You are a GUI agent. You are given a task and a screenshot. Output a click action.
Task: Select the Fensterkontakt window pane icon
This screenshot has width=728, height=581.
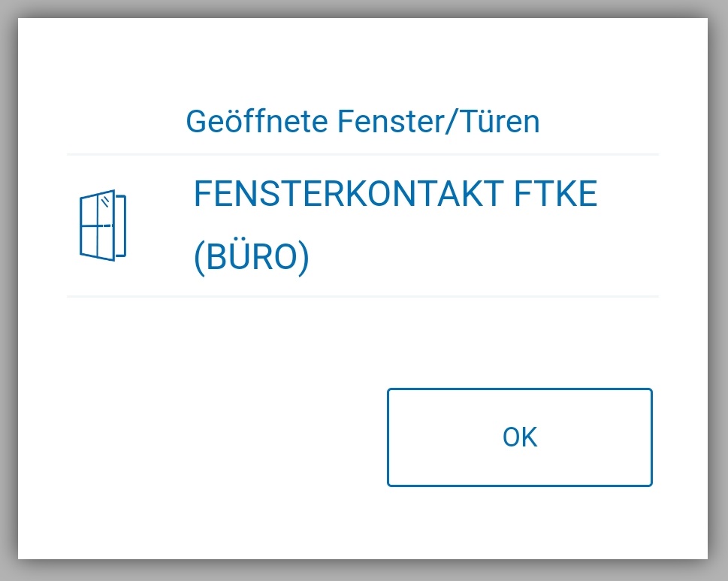pos(102,225)
